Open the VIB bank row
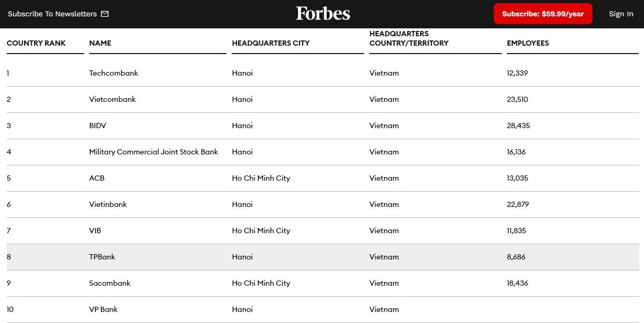644x323 pixels. [95, 231]
